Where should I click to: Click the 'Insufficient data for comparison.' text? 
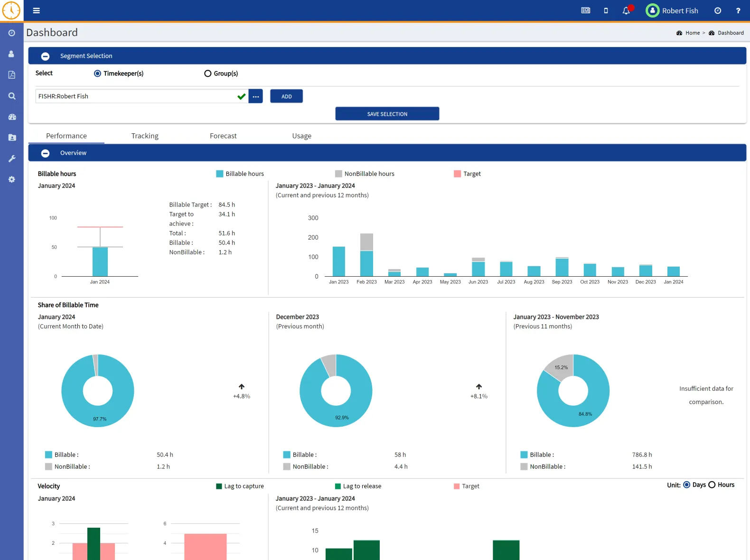[x=706, y=395]
